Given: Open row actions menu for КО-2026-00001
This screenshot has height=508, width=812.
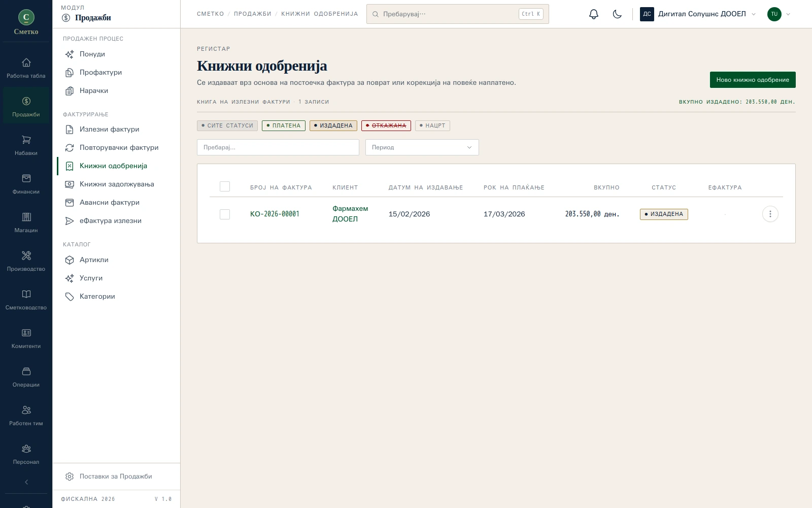Looking at the screenshot, I should [x=770, y=214].
